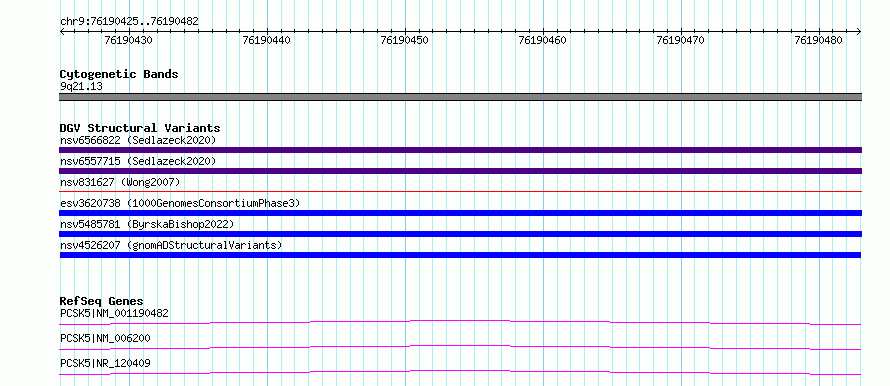The image size is (890, 386).
Task: Open variant esv3620738 (1000GenomesConsortiumPhase3) label
Action: tap(180, 203)
